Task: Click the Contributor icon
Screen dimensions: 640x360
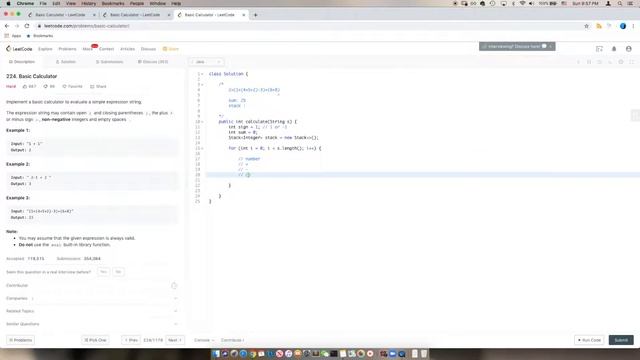Action: click(174, 286)
